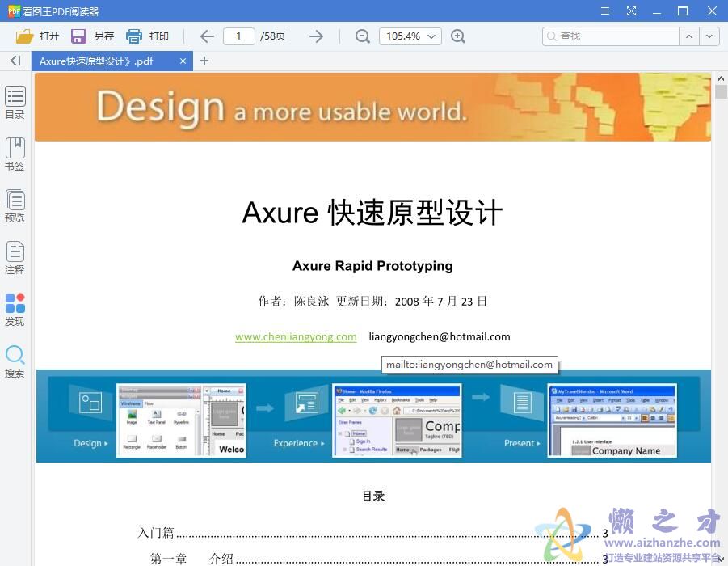Viewport: 728px width, 566px height.
Task: Collapse the sidebar with the left arrow toggle
Action: point(15,61)
